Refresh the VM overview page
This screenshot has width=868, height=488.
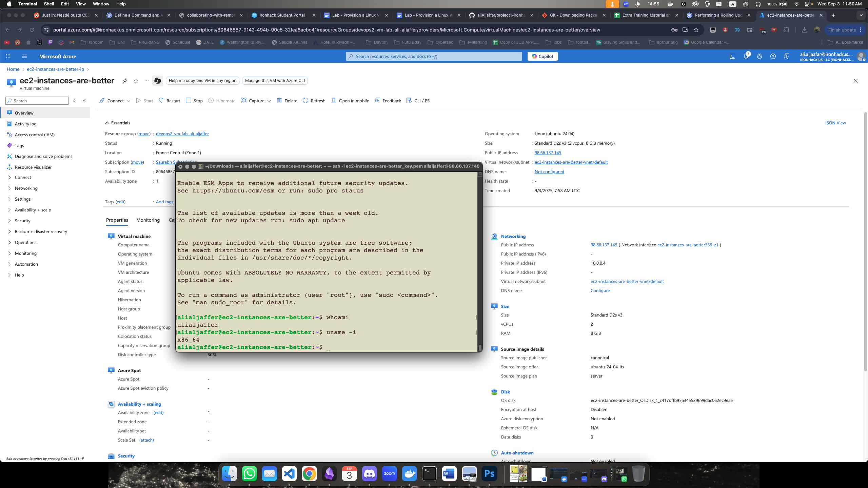314,100
